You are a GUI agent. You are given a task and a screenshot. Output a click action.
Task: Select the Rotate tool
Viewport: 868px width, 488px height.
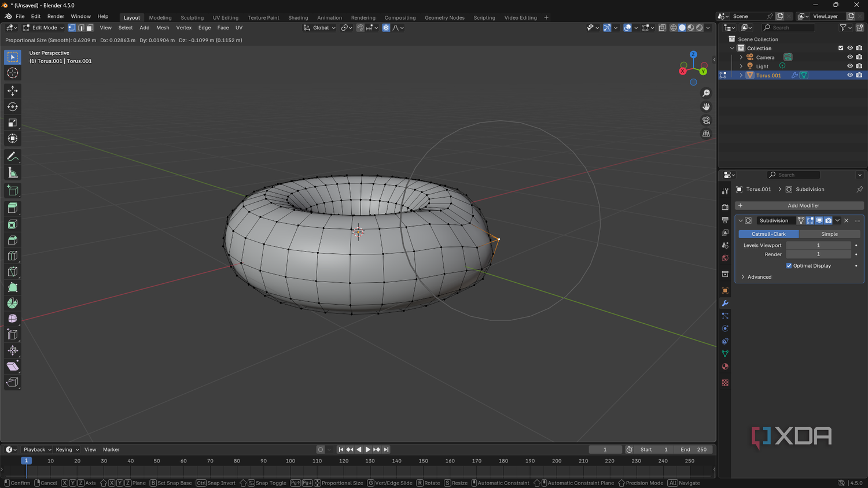pos(13,106)
